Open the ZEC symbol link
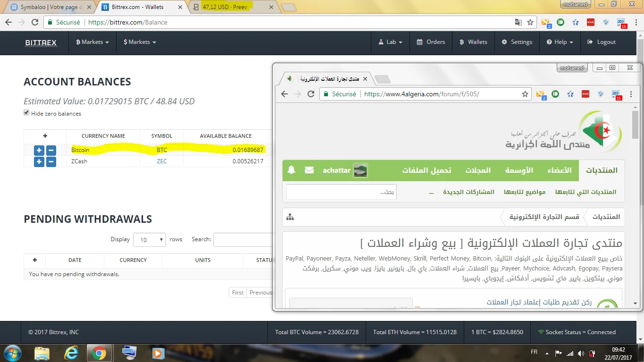The height and width of the screenshot is (362, 644). 162,161
